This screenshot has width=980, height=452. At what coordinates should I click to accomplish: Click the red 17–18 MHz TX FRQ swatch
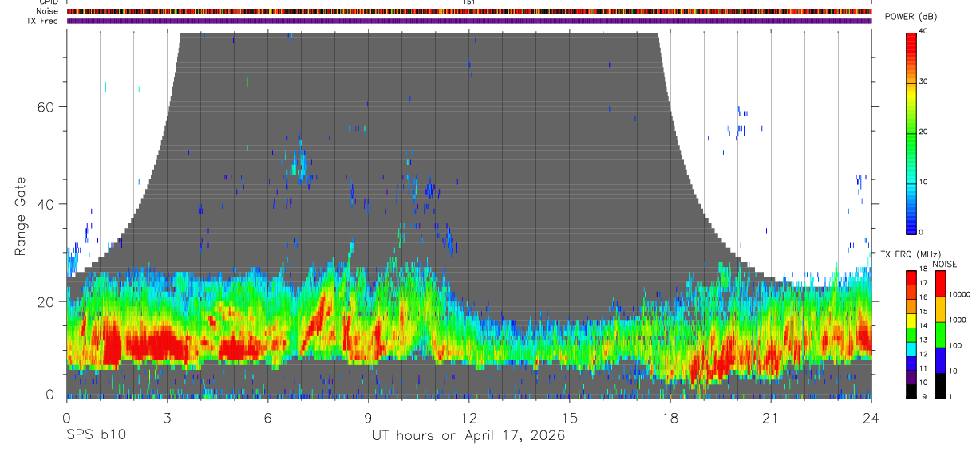click(911, 278)
